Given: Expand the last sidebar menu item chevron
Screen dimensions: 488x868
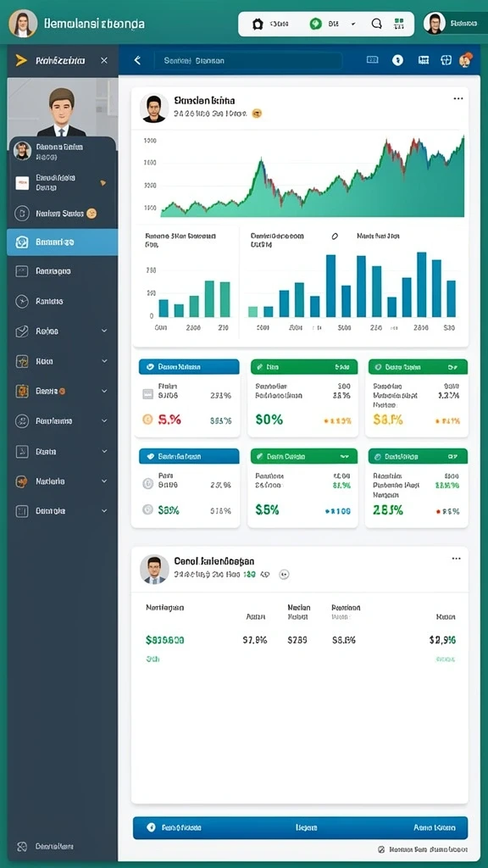Looking at the screenshot, I should [104, 511].
